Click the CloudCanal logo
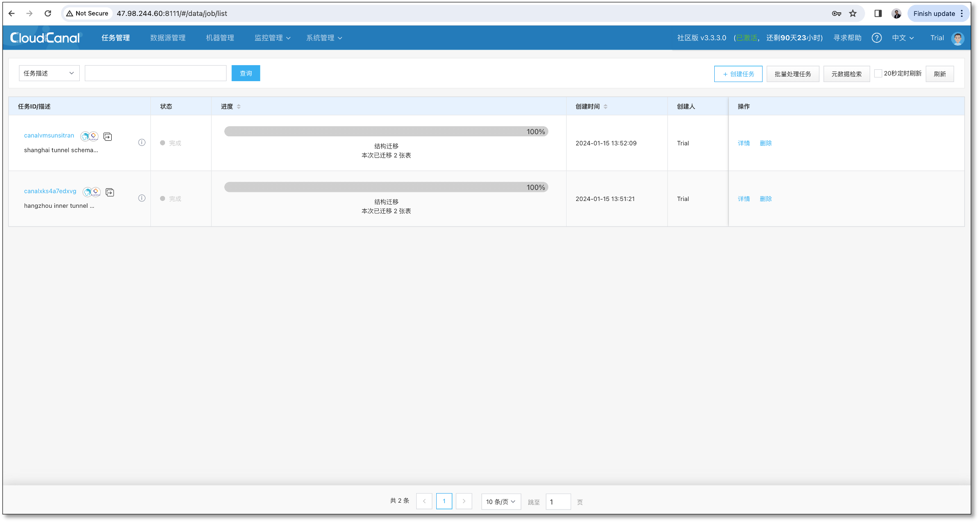This screenshot has height=525, width=980. [x=45, y=38]
